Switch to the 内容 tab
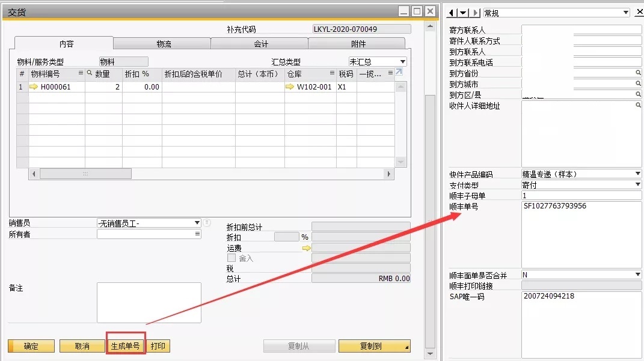 coord(64,43)
